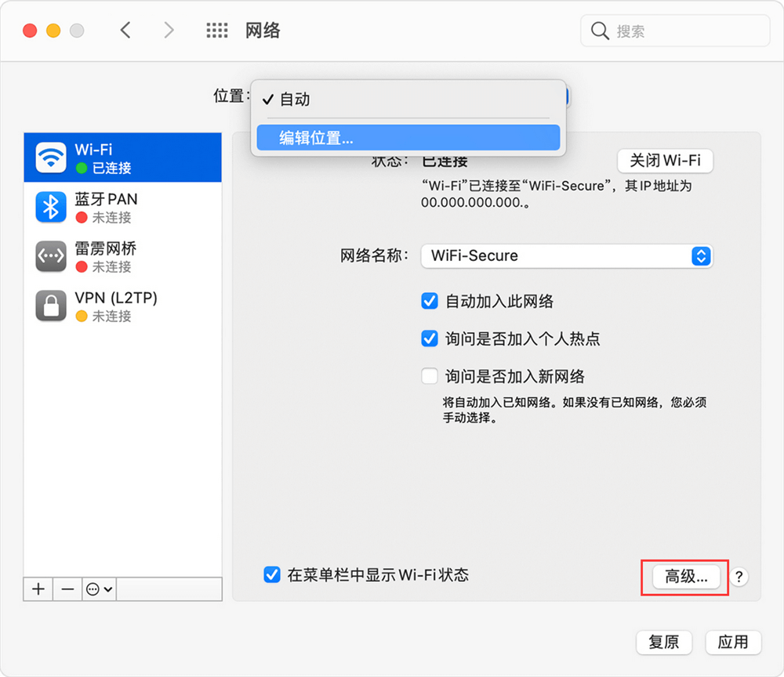Enable 询问是否加入新网络
This screenshot has height=677, width=784.
tap(430, 376)
